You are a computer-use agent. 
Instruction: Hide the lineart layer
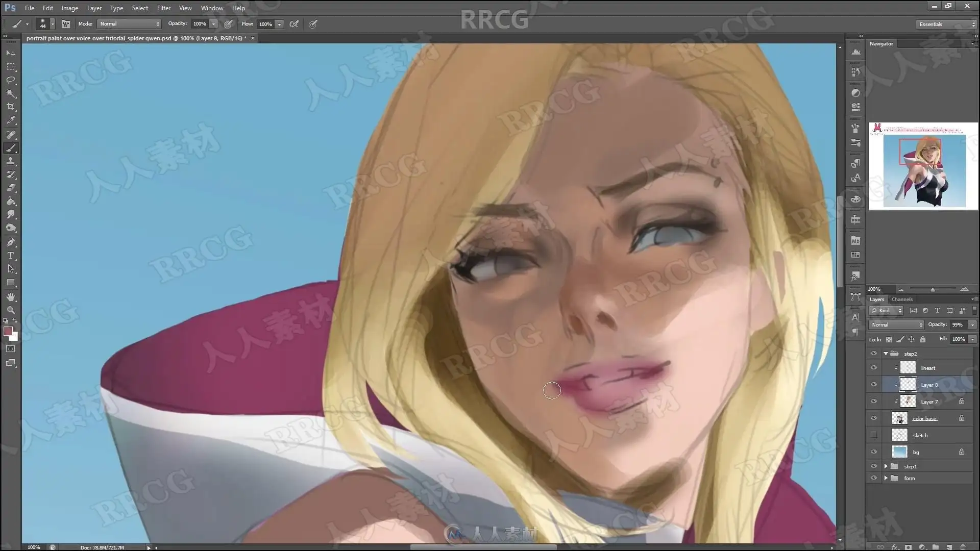tap(873, 368)
